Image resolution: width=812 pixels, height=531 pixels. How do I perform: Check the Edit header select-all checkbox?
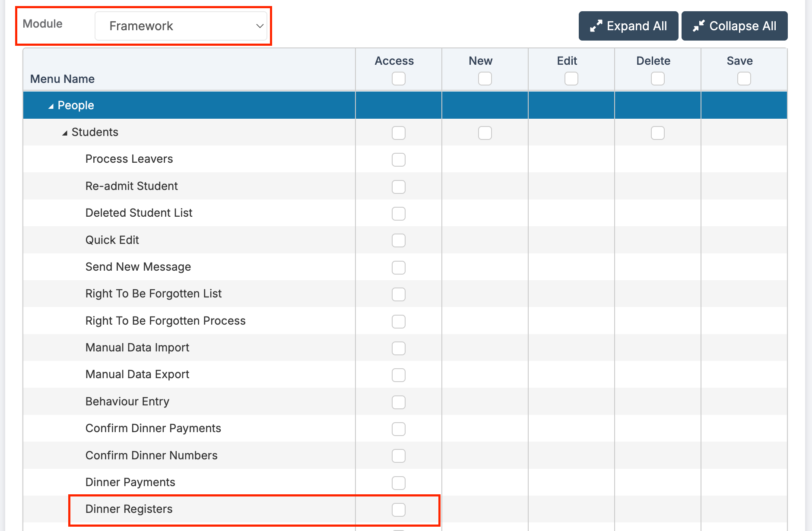tap(571, 79)
